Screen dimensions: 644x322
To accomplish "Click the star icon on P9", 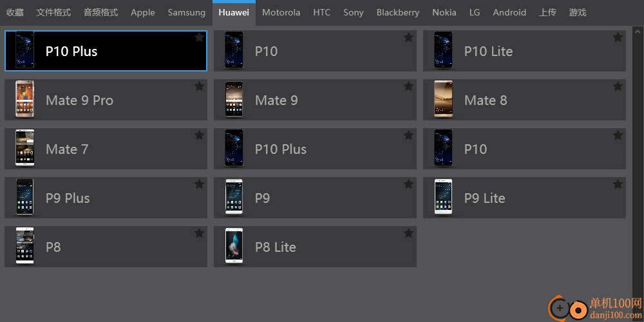I will [408, 184].
